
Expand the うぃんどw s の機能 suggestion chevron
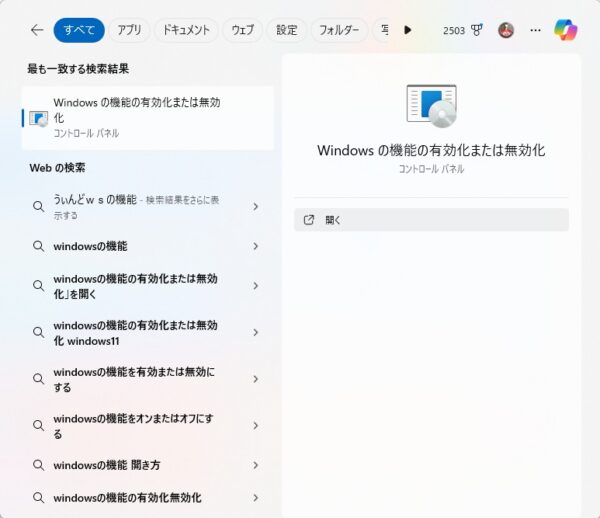[256, 207]
